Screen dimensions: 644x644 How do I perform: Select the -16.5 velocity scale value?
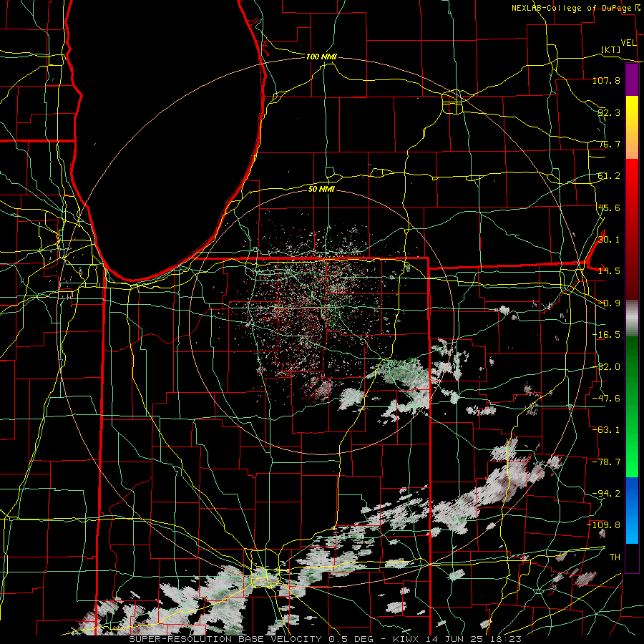[606, 335]
